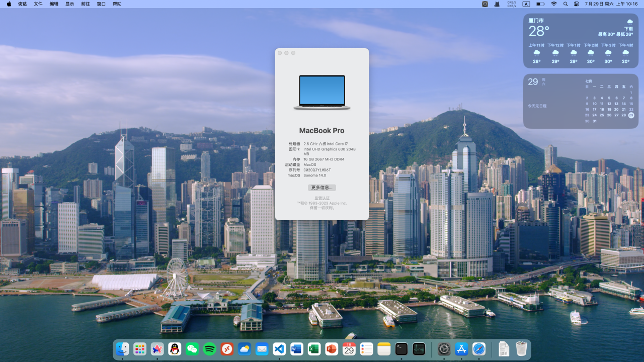Launch QQ penguin app from Dock
The image size is (644, 362).
click(175, 349)
